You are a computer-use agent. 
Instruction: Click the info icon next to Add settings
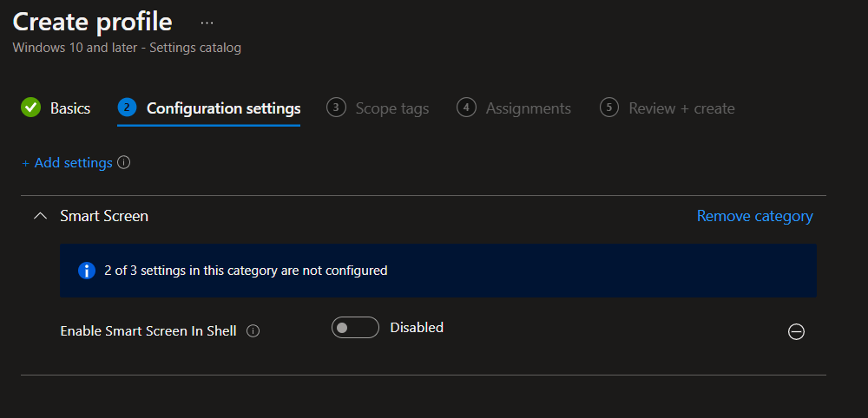pyautogui.click(x=123, y=163)
